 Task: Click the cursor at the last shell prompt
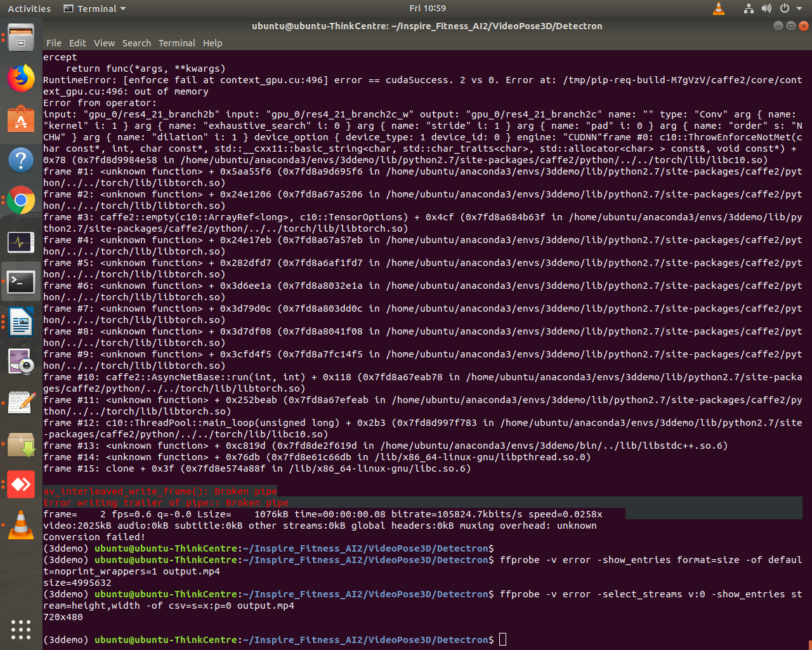(503, 639)
